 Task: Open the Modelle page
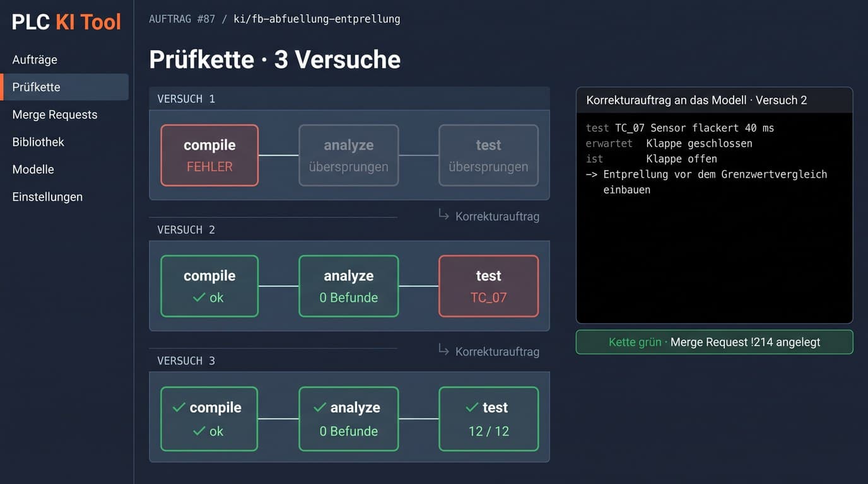click(33, 170)
